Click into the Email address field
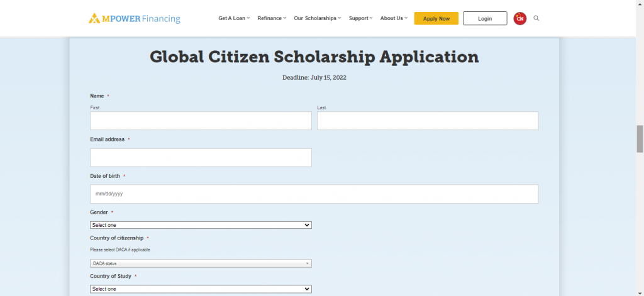The width and height of the screenshot is (644, 296). [x=201, y=158]
